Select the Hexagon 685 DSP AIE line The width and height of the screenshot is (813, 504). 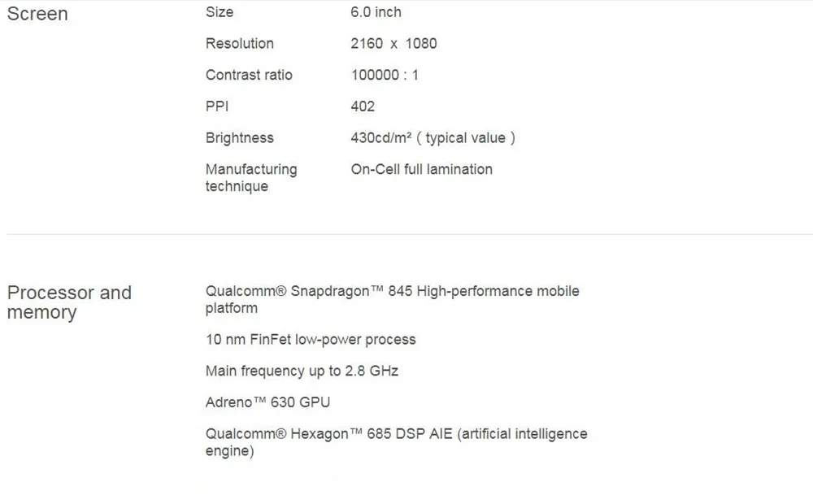point(397,441)
